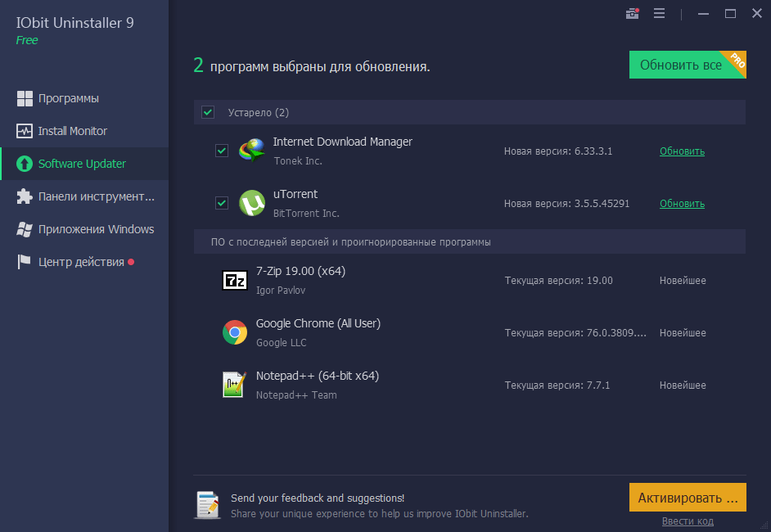771x532 pixels.
Task: Click the Notepad++ program icon
Action: pos(235,385)
